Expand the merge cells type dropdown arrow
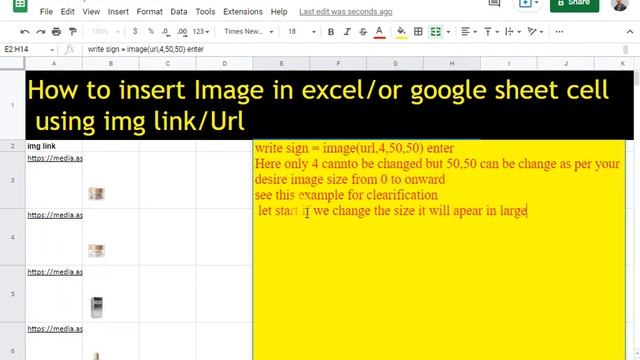The width and height of the screenshot is (640, 360). tap(448, 32)
